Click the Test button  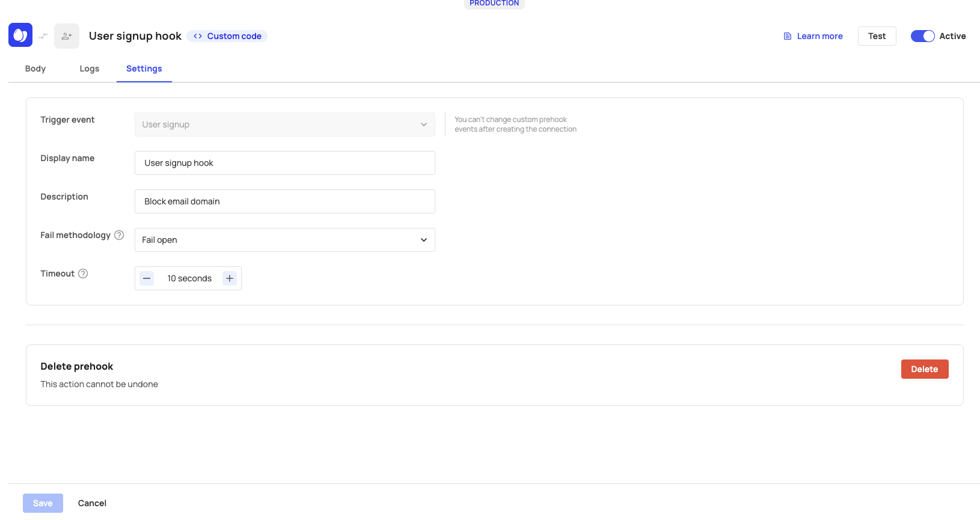tap(877, 36)
